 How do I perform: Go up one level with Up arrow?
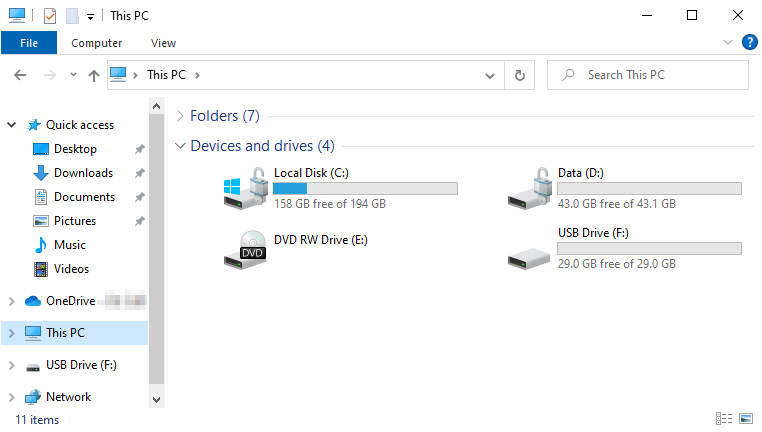(x=94, y=75)
